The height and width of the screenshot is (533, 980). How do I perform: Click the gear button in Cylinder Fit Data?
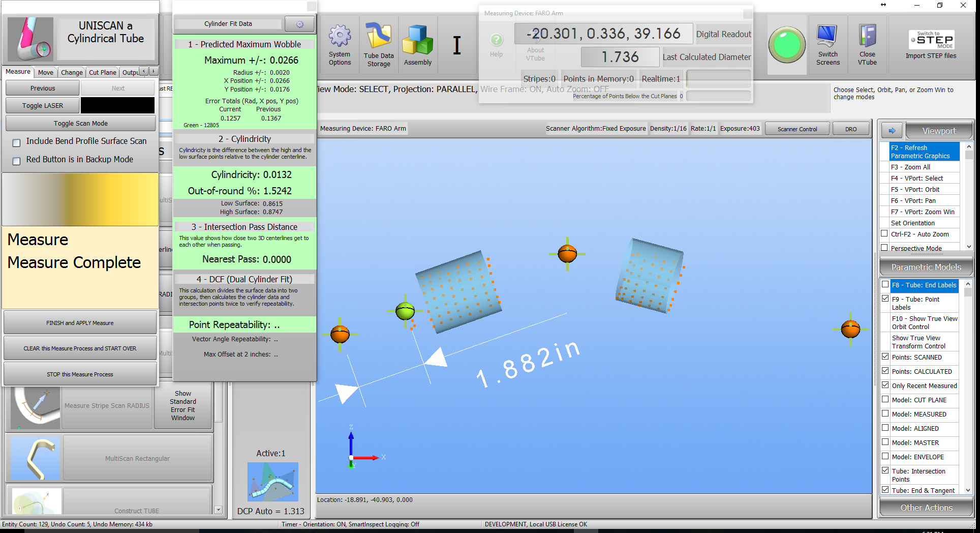click(299, 24)
